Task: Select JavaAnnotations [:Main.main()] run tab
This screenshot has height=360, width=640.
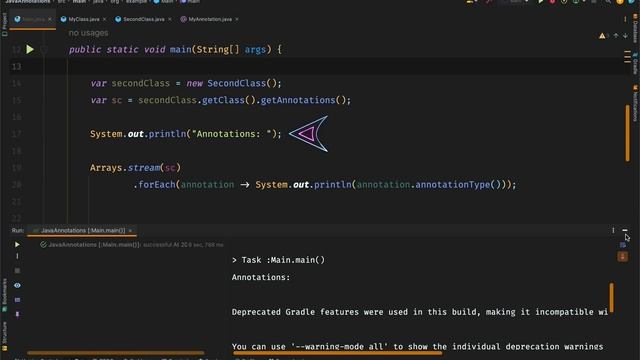Action: [x=83, y=231]
